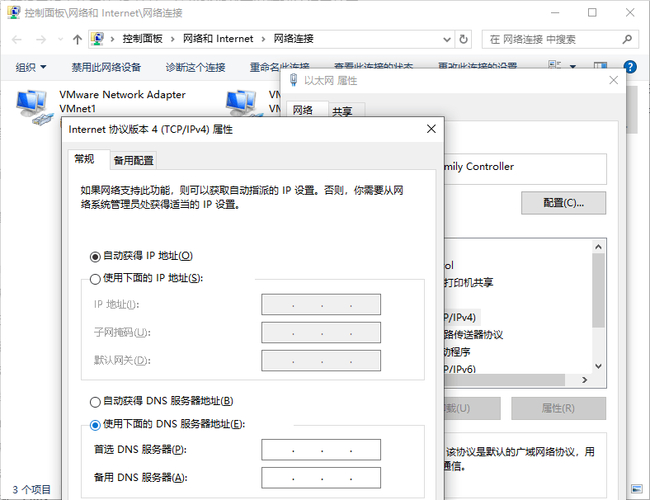Image resolution: width=650 pixels, height=500 pixels.
Task: Open the 共享 tab in 以太网 属性
Action: coord(342,112)
